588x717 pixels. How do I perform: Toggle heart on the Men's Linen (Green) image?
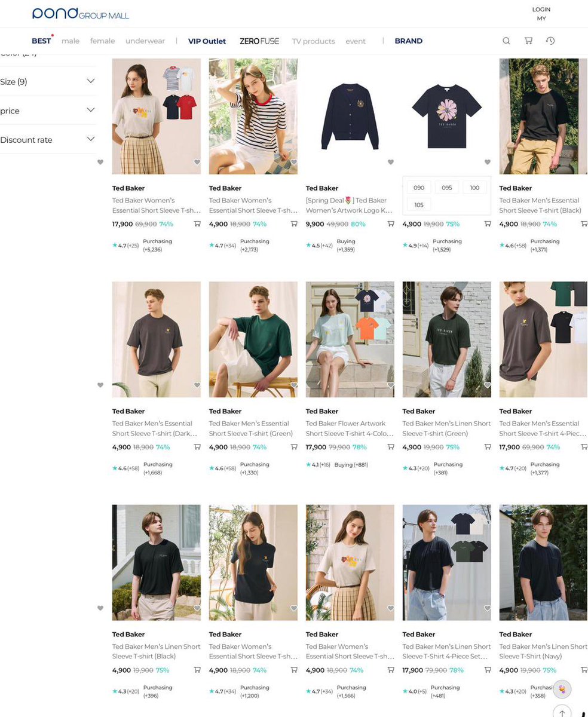point(488,385)
